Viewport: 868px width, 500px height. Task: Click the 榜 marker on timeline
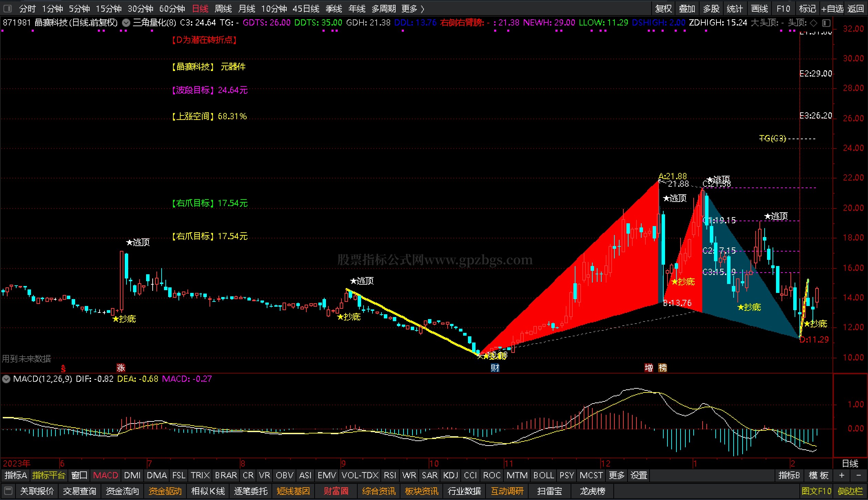pyautogui.click(x=663, y=368)
